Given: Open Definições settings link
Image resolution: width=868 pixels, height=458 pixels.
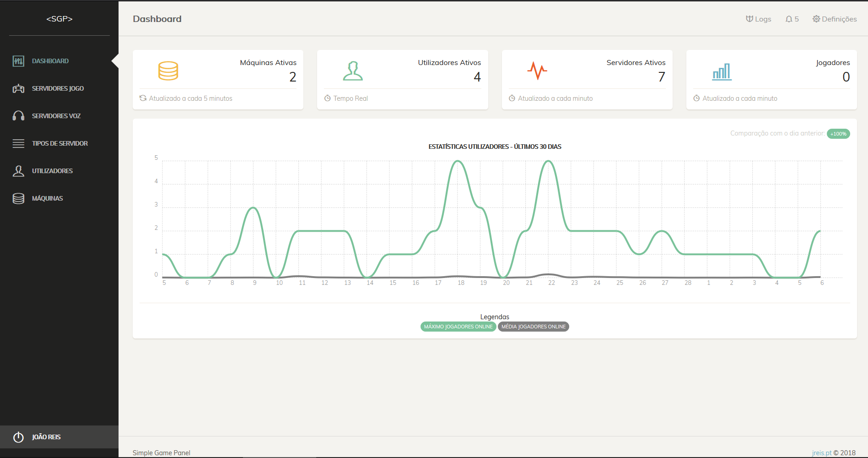Looking at the screenshot, I should 835,19.
